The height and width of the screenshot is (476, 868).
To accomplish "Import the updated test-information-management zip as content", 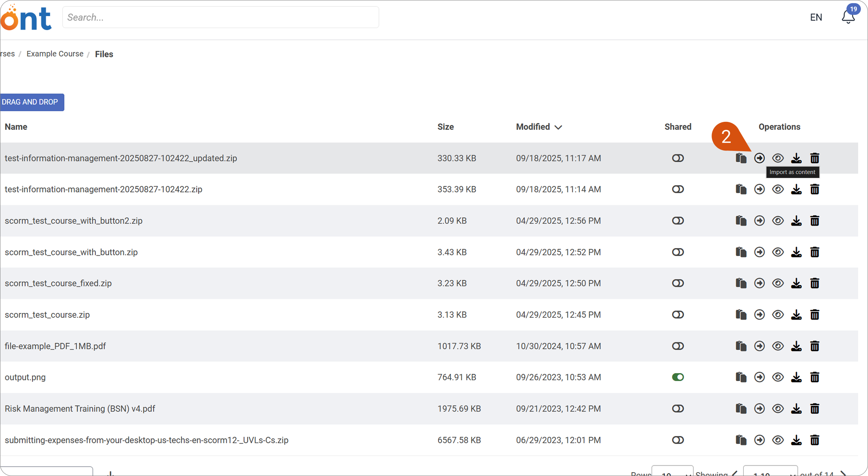I will click(759, 158).
